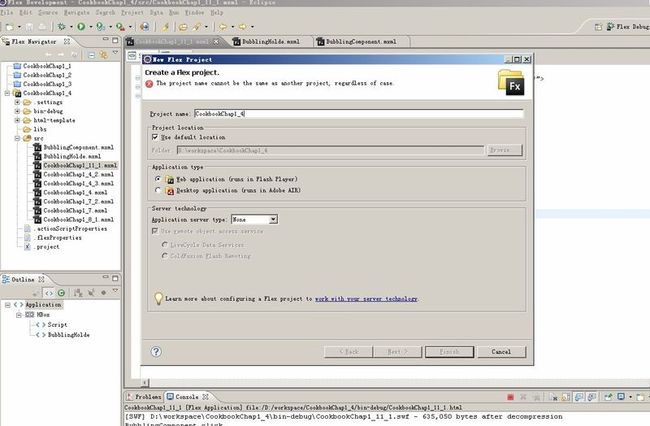The height and width of the screenshot is (426, 650).
Task: Expand the .settings folder
Action: [x=17, y=102]
